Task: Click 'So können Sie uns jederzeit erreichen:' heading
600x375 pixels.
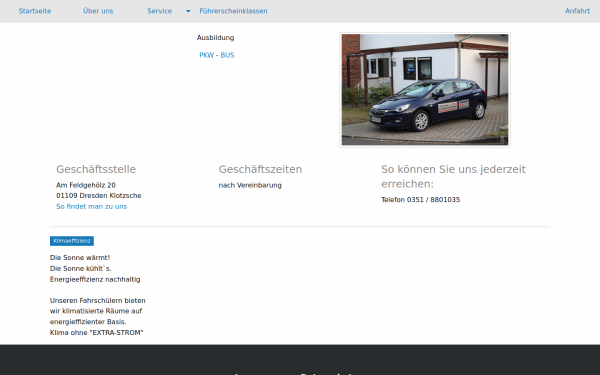Action: 453,176
